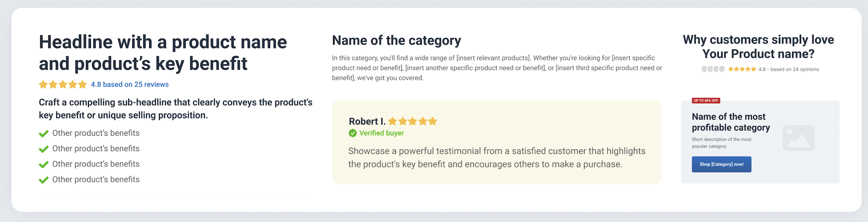
Task: Click the 4.8 - based on 24 opinions text
Action: click(x=788, y=69)
